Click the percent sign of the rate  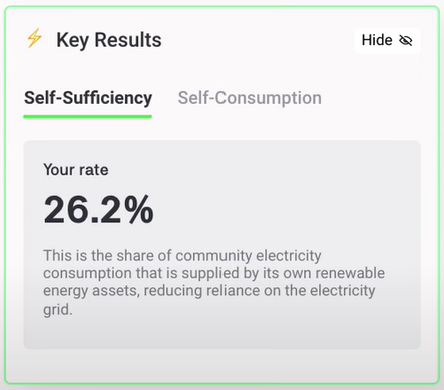[139, 210]
